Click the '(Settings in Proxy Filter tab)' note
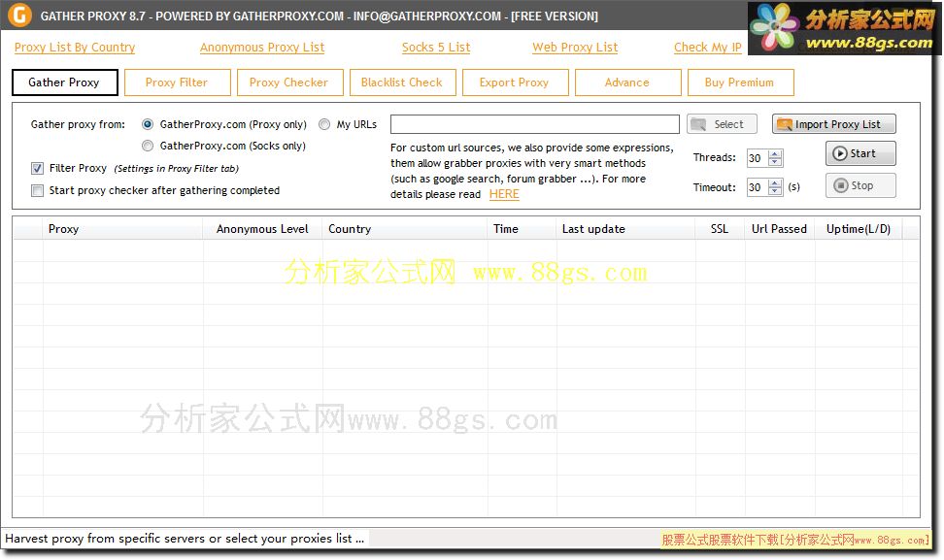Viewport: 944px width, 560px height. pos(177,169)
